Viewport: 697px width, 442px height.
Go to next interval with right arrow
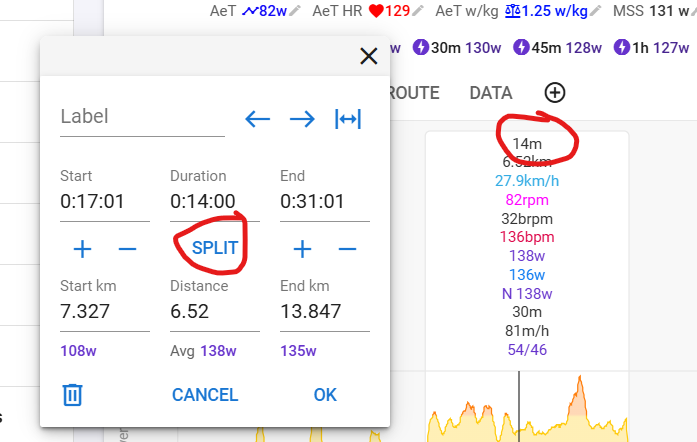coord(302,119)
